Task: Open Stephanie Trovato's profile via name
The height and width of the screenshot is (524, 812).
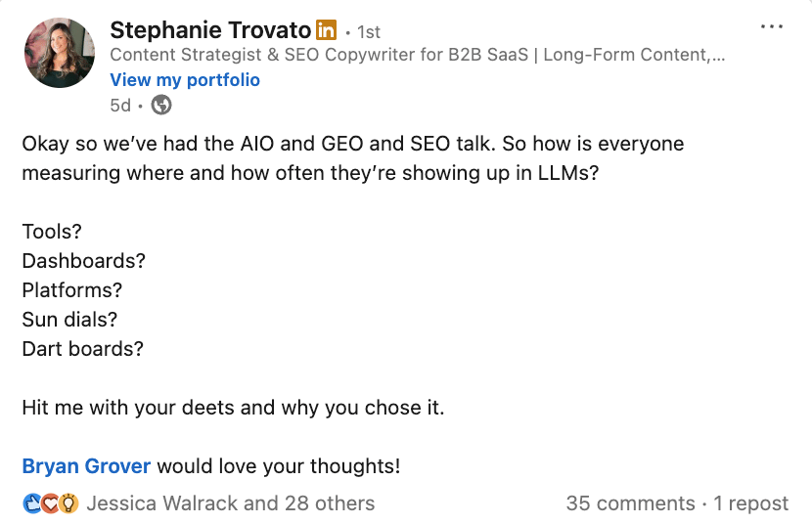Action: tap(210, 30)
